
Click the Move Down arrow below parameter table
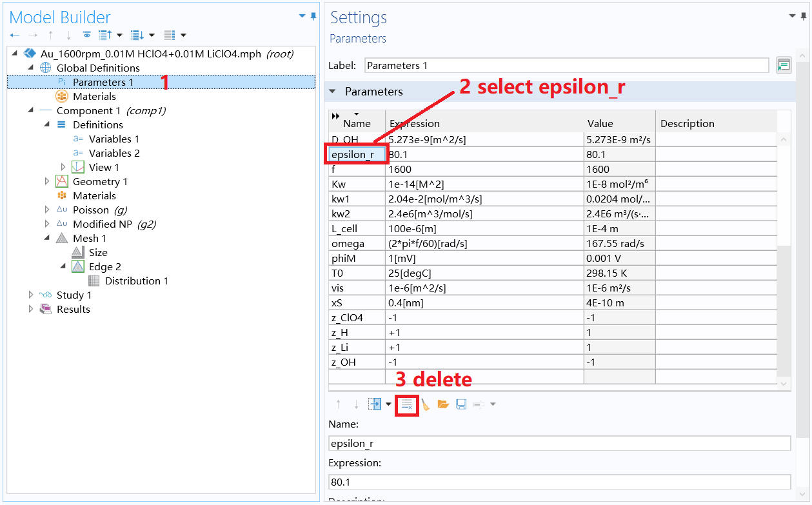[x=355, y=404]
